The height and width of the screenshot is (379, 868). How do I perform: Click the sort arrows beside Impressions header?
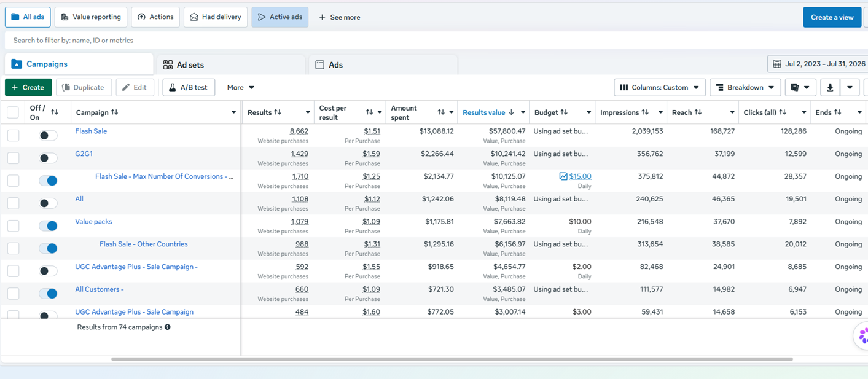pyautogui.click(x=645, y=112)
